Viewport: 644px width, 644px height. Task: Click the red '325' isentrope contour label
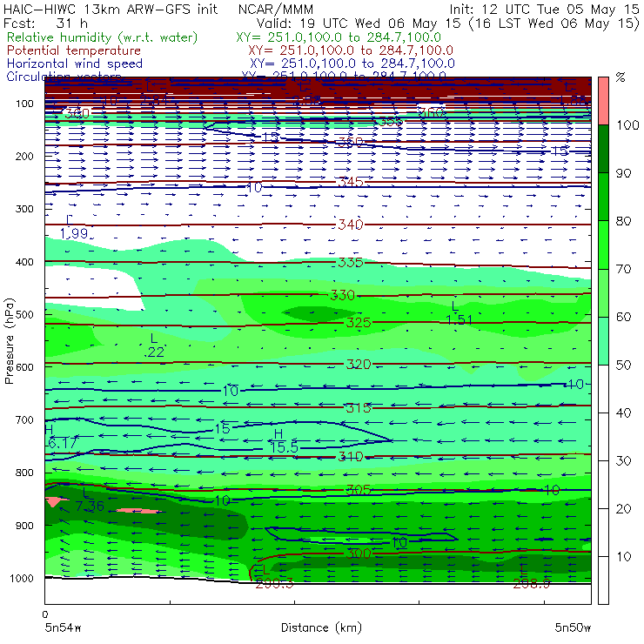click(359, 322)
